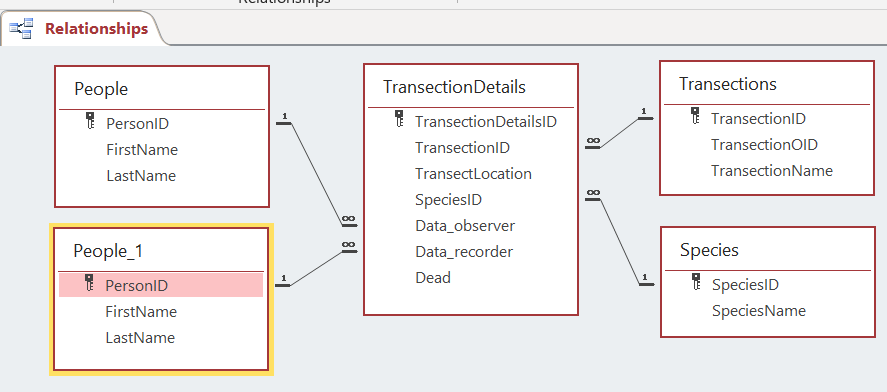The width and height of the screenshot is (887, 392).
Task: Select FirstName field in People table
Action: [142, 149]
